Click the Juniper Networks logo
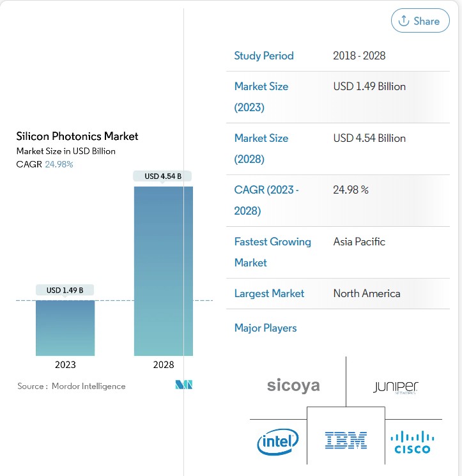This screenshot has height=476, width=462. click(x=396, y=387)
